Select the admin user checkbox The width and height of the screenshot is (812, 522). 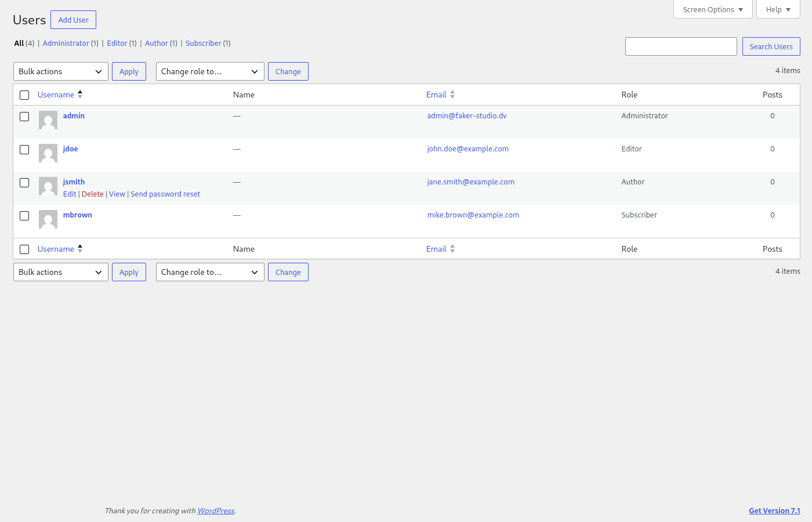(24, 117)
